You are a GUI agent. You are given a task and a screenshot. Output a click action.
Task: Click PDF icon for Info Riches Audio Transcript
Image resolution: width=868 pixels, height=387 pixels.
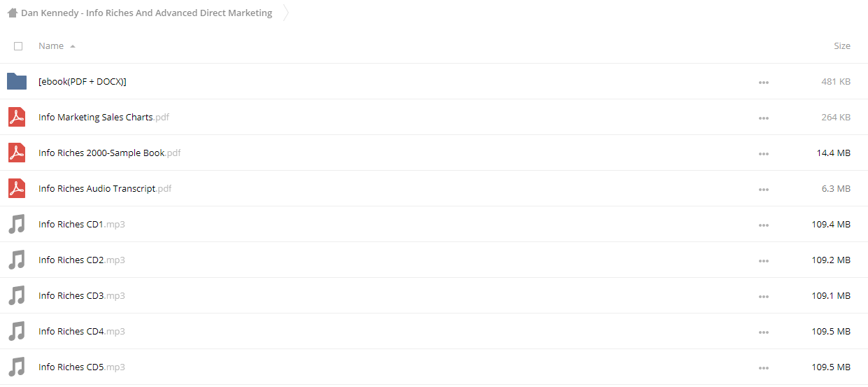[17, 188]
